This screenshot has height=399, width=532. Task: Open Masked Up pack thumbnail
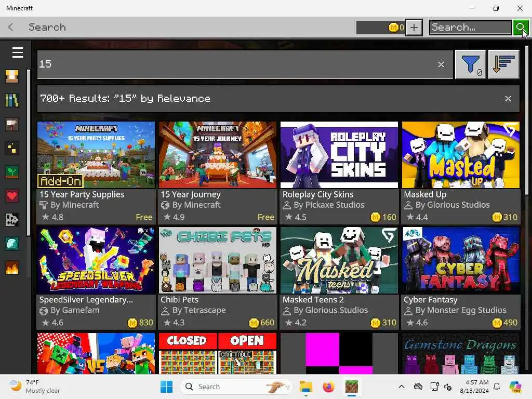461,155
